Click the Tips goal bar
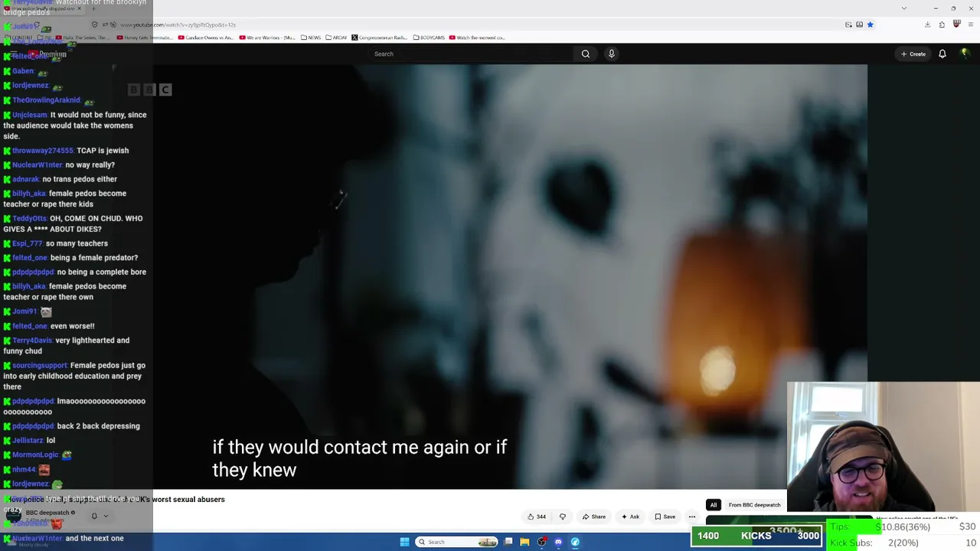 point(903,527)
